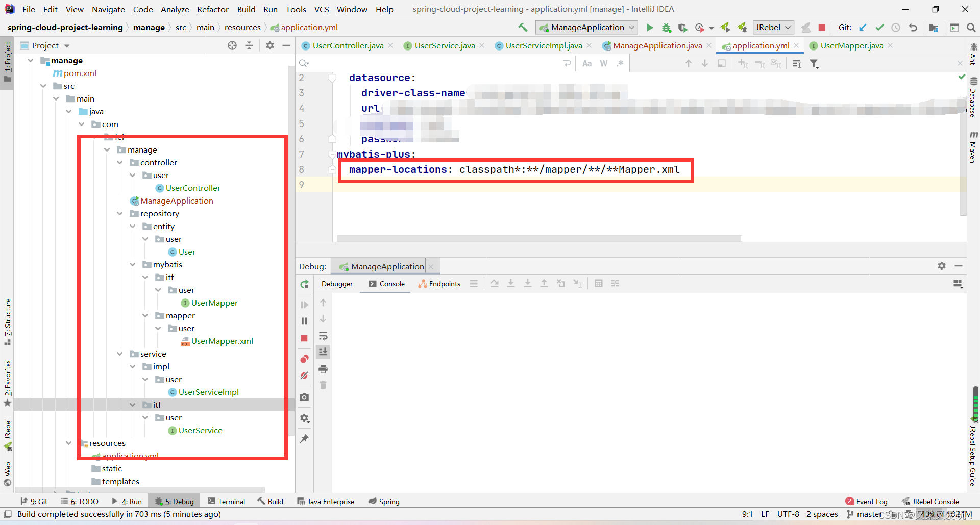Mute breakpoints in the Debug panel
This screenshot has height=525, width=980.
click(305, 376)
